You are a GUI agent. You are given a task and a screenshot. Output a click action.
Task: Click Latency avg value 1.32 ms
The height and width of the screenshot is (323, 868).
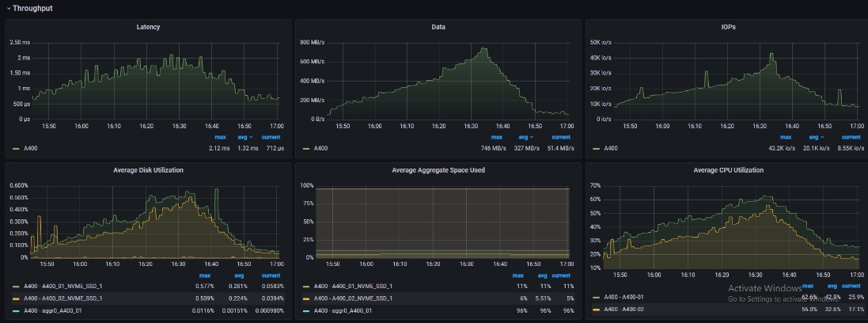pyautogui.click(x=249, y=149)
